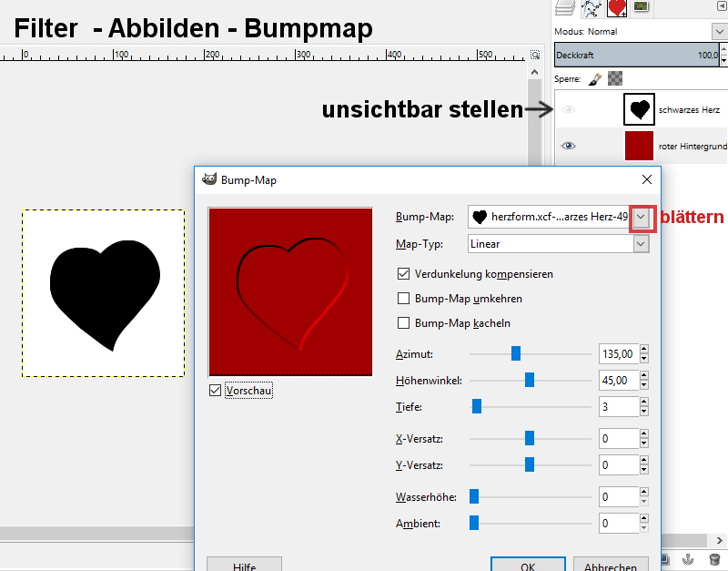
Task: Decrease Deckkraft with down arrow
Action: 723,60
